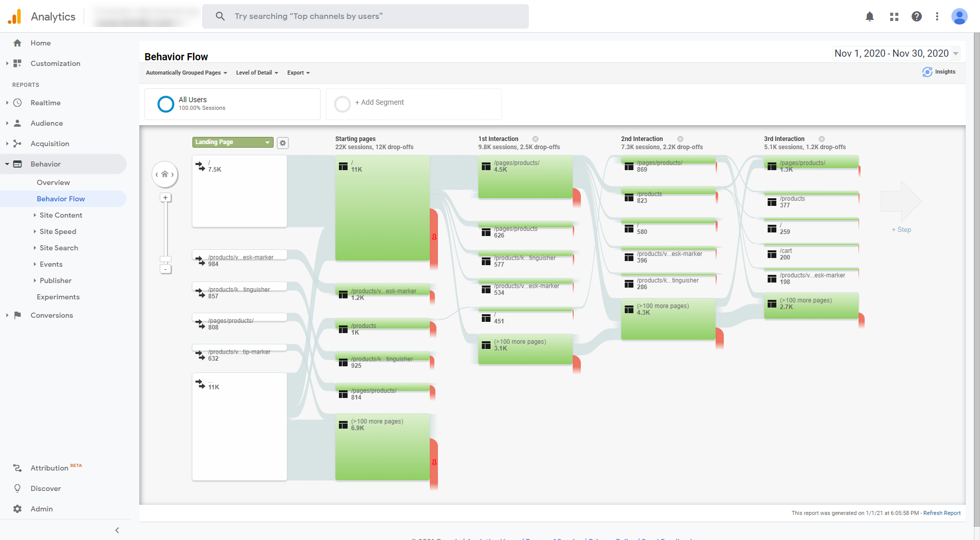Open the user account avatar
This screenshot has width=980, height=540.
(x=960, y=16)
